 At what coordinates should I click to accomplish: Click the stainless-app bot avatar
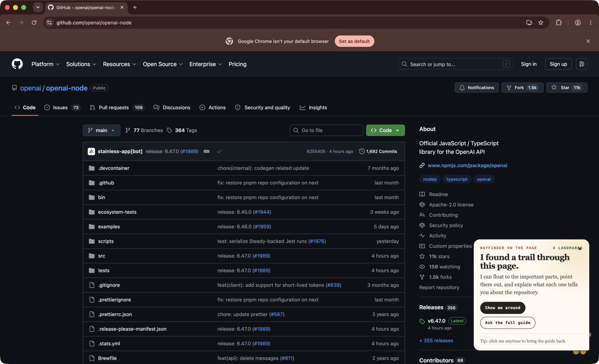91,152
